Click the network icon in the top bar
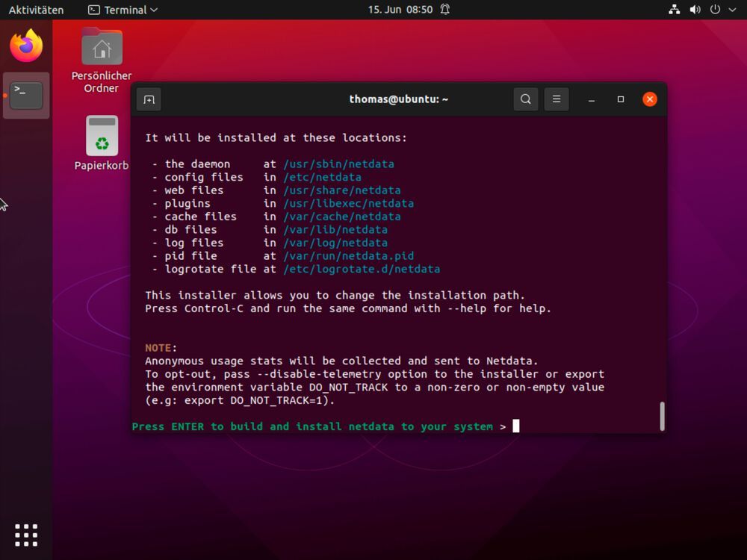The height and width of the screenshot is (560, 747). pos(674,10)
